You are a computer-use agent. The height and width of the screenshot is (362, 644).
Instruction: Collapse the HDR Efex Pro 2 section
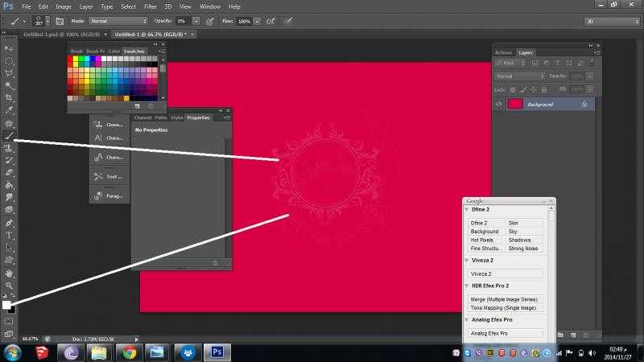(467, 286)
